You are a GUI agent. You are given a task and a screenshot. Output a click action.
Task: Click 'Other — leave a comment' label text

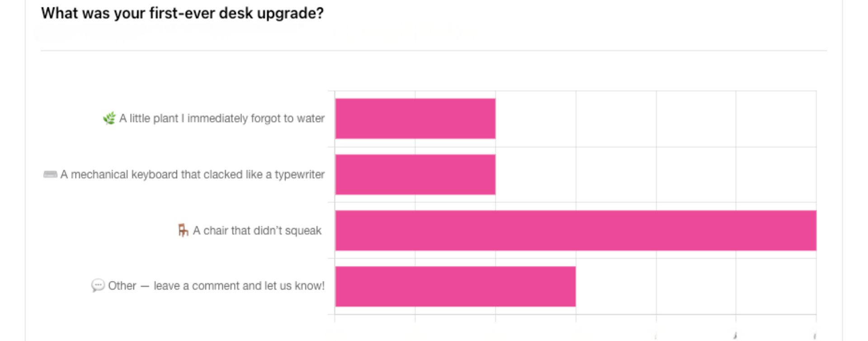point(216,286)
